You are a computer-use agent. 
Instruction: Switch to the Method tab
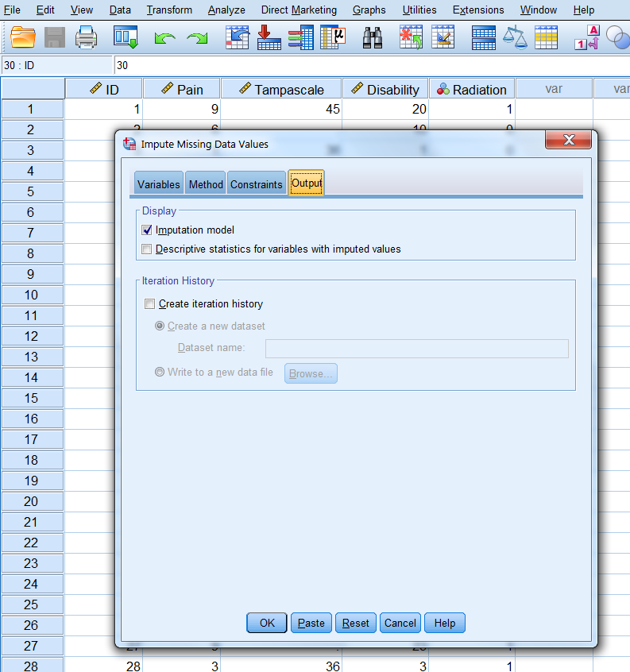click(206, 183)
